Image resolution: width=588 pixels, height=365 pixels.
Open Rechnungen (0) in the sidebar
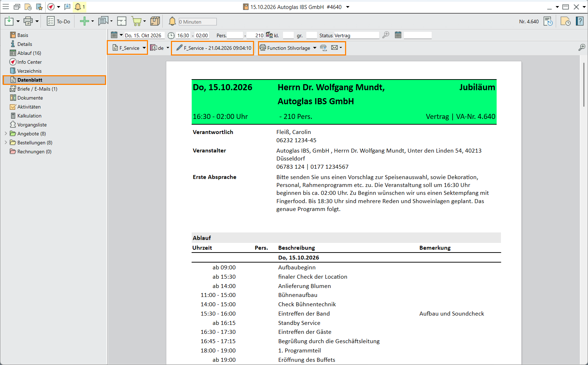pos(34,152)
